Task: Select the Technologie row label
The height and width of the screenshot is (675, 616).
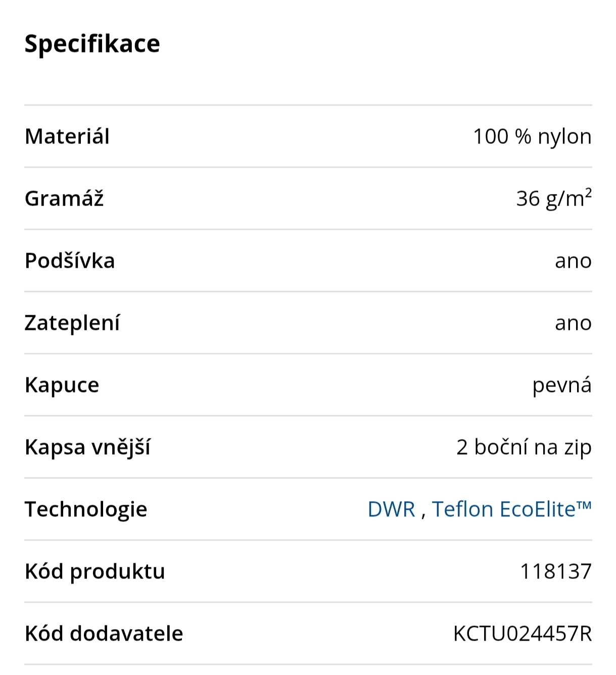Action: pyautogui.click(x=86, y=509)
